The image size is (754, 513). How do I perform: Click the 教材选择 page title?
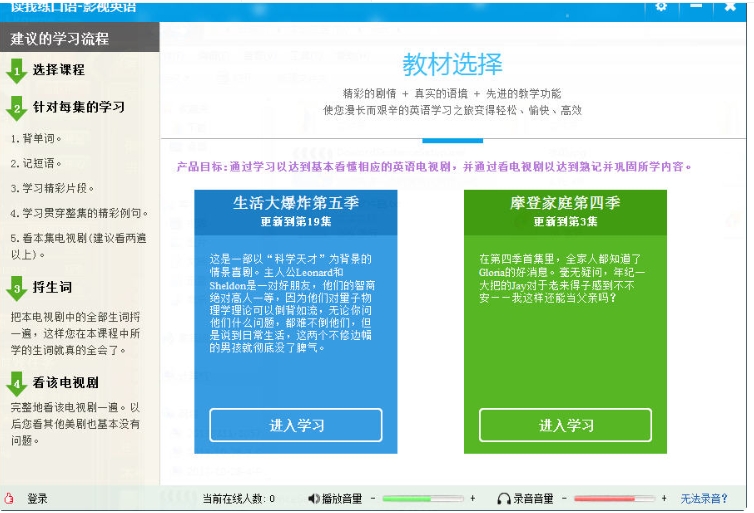(452, 64)
